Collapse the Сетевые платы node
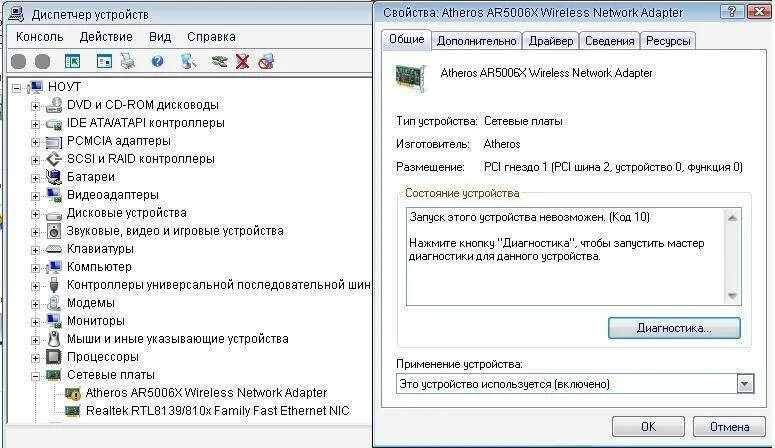The image size is (775, 448). click(35, 376)
